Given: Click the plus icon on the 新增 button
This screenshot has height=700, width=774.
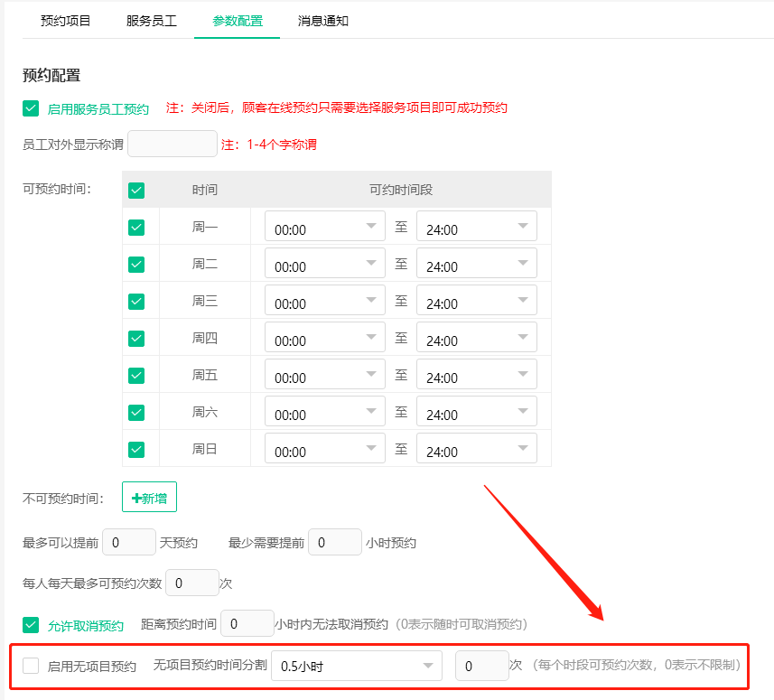Looking at the screenshot, I should tap(138, 496).
